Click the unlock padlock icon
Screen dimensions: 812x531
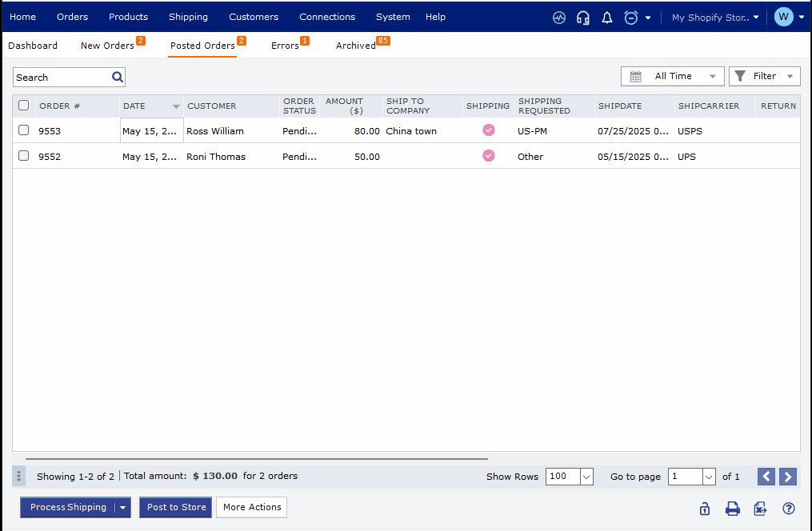704,509
